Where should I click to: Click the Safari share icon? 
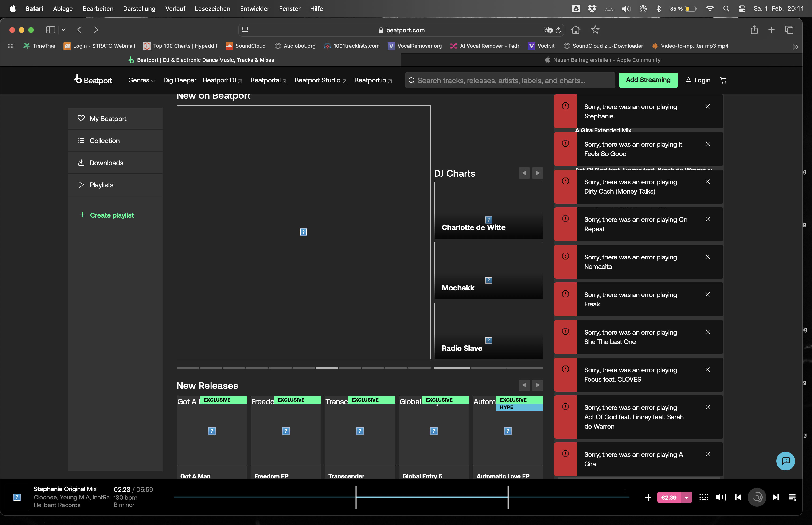pos(754,30)
